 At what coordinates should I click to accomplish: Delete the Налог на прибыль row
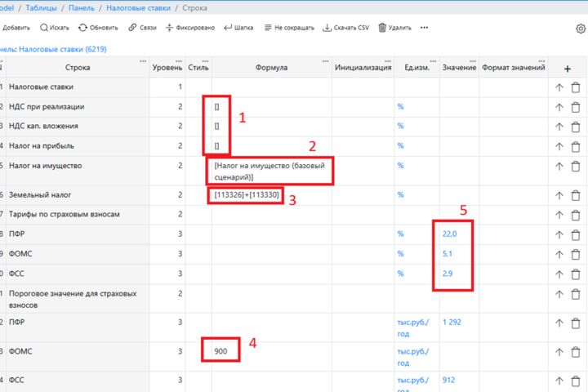[x=576, y=147]
